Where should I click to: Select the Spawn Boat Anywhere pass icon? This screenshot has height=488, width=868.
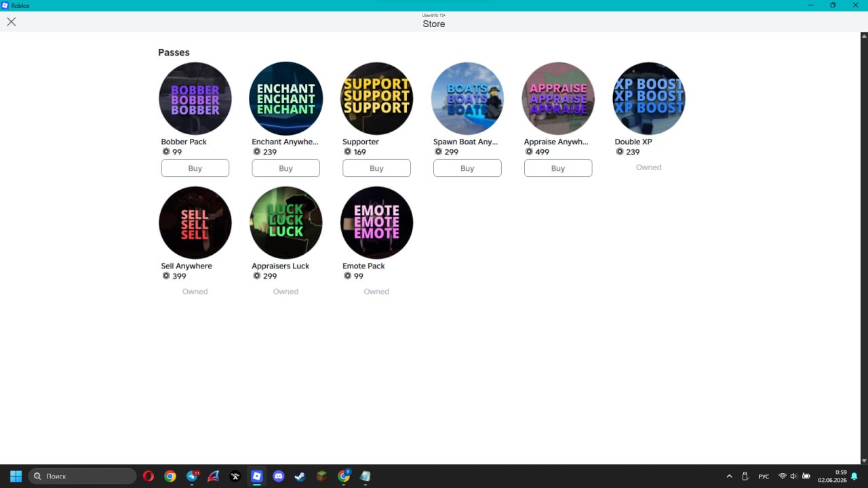(467, 98)
